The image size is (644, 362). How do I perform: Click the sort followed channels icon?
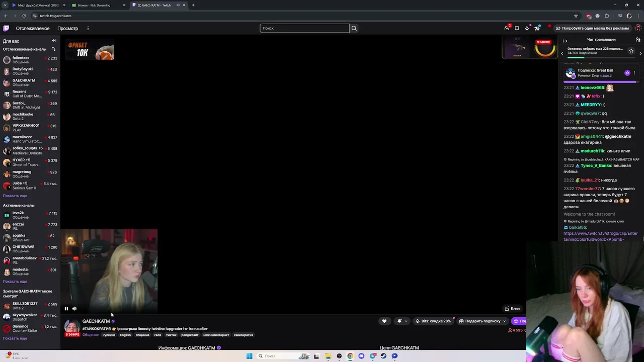tap(53, 49)
